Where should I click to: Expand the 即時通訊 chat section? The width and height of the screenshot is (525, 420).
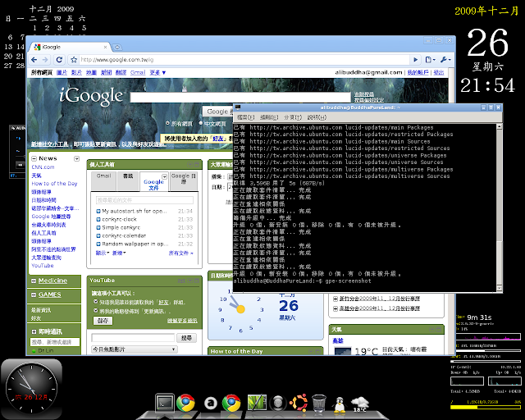[x=34, y=331]
